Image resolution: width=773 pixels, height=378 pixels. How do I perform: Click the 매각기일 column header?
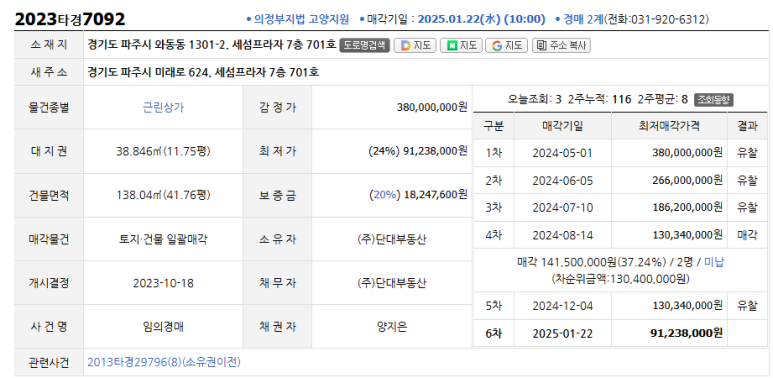tap(562, 126)
